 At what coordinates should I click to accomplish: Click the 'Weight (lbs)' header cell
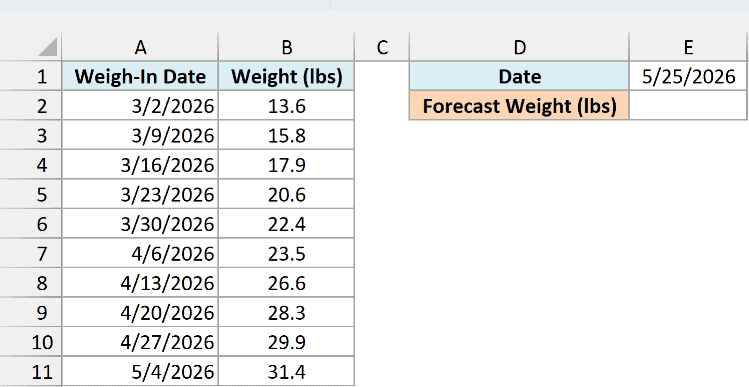tap(286, 76)
